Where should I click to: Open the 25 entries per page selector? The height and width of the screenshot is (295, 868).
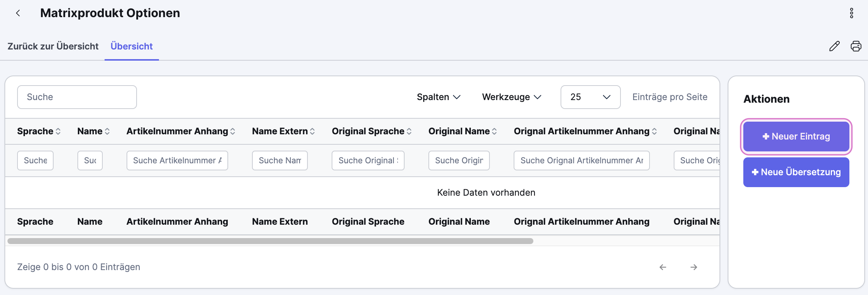(590, 97)
